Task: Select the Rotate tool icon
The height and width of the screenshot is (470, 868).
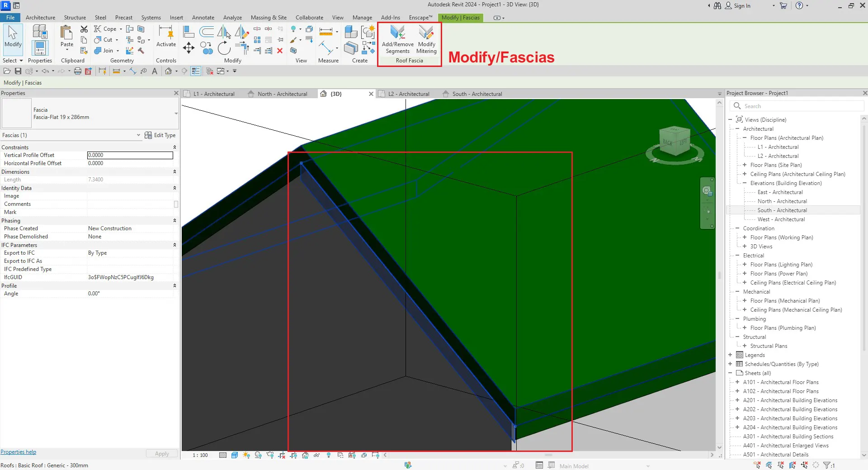Action: tap(224, 47)
